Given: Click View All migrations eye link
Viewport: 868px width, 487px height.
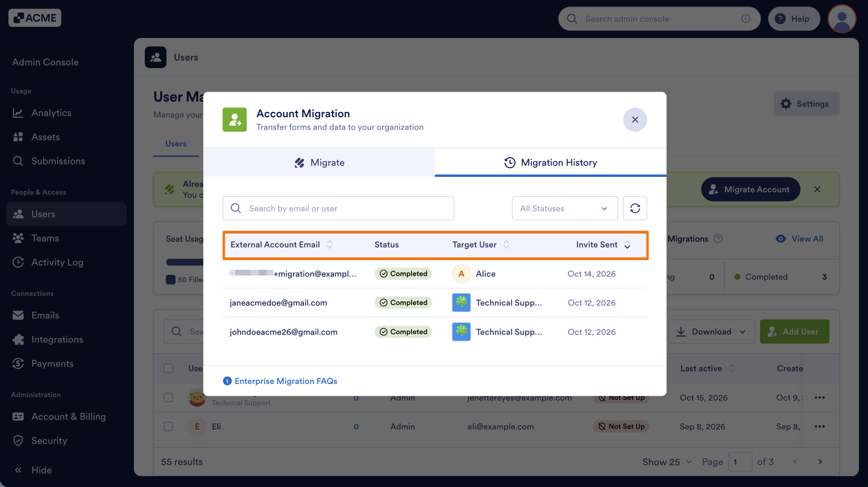Looking at the screenshot, I should click(800, 239).
